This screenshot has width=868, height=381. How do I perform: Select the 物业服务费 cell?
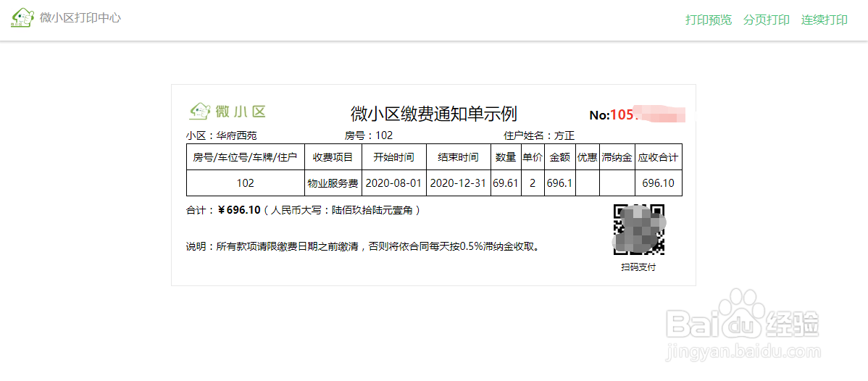click(x=333, y=183)
